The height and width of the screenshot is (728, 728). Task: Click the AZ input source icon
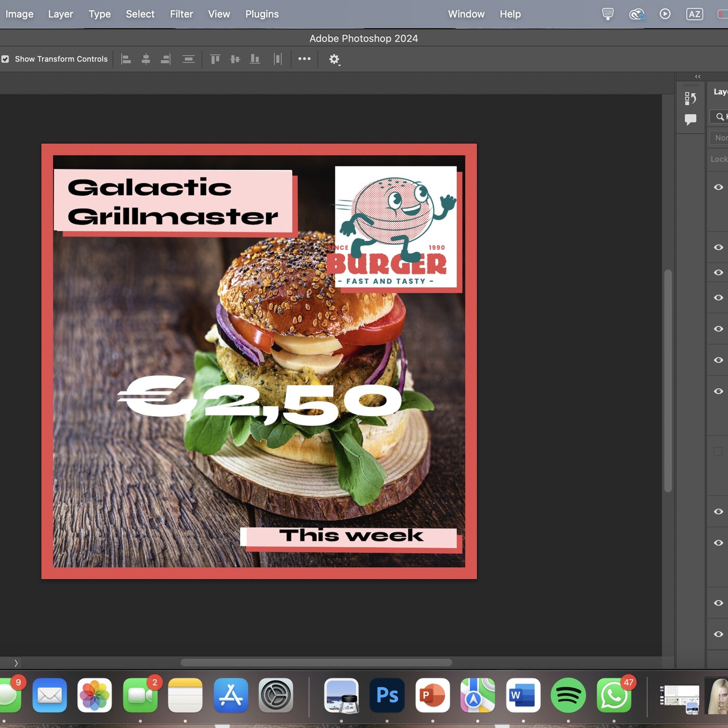(695, 14)
